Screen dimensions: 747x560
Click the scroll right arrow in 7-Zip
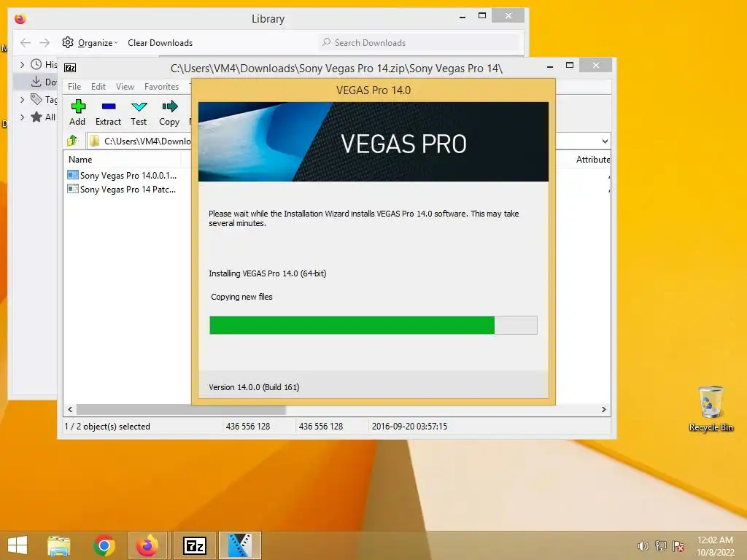click(603, 410)
